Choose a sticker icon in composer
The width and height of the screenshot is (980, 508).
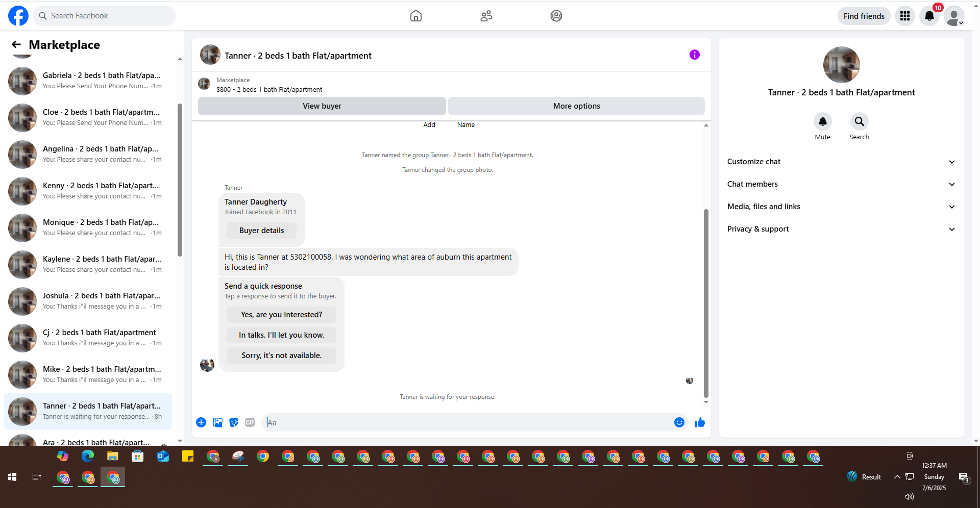click(x=234, y=422)
